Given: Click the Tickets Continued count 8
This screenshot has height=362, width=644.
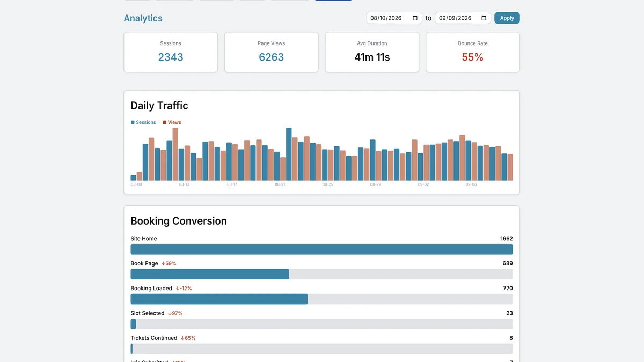Looking at the screenshot, I should 511,338.
